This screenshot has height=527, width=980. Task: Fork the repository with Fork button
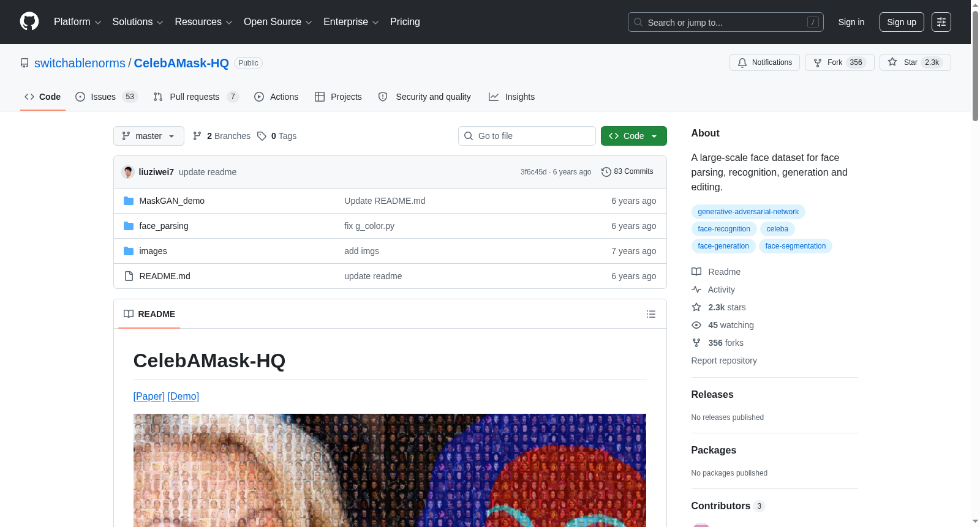tap(840, 62)
